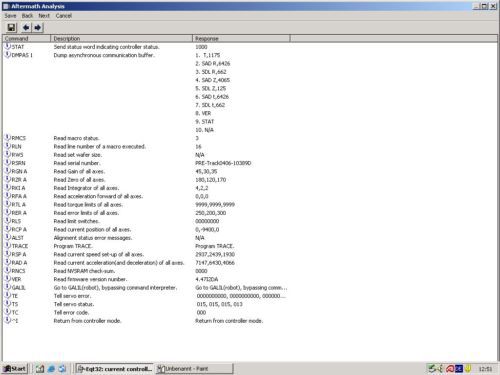The height and width of the screenshot is (375, 500).
Task: Select the 'Read NVSRAM check-sum.' description
Action: [84, 271]
